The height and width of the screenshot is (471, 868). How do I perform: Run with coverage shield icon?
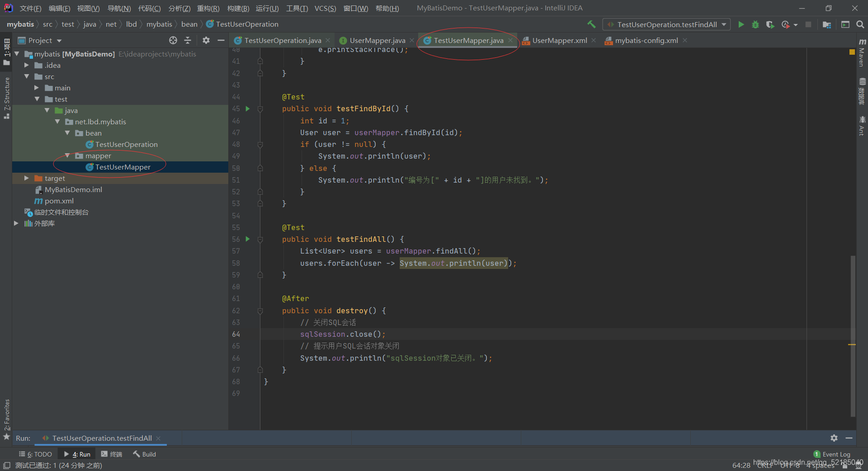pos(770,24)
